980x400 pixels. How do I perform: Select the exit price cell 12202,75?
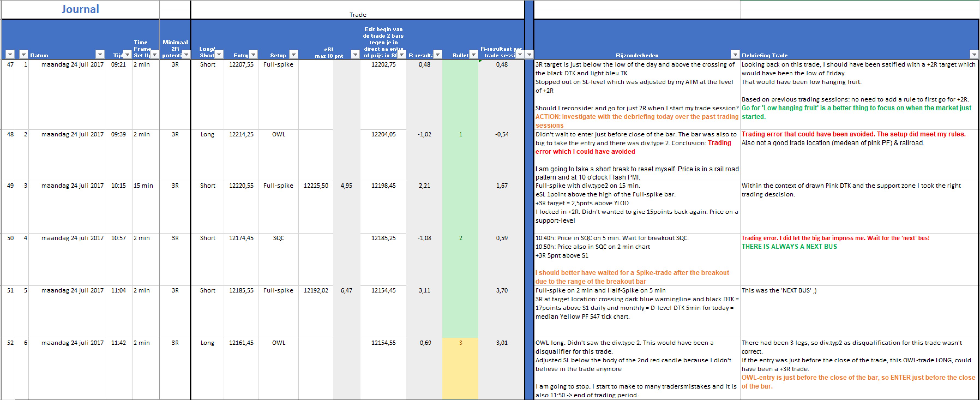[383, 94]
